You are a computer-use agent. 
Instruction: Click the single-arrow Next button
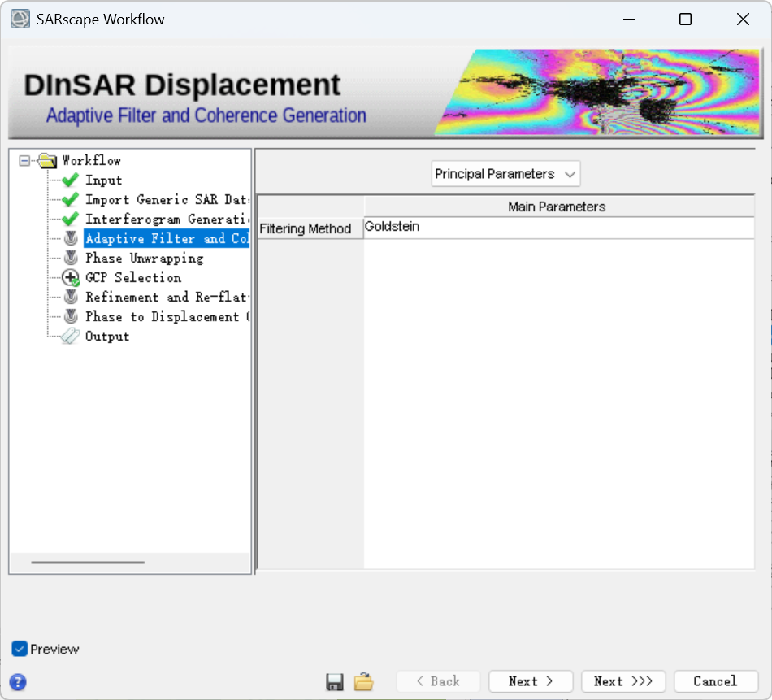coord(531,681)
